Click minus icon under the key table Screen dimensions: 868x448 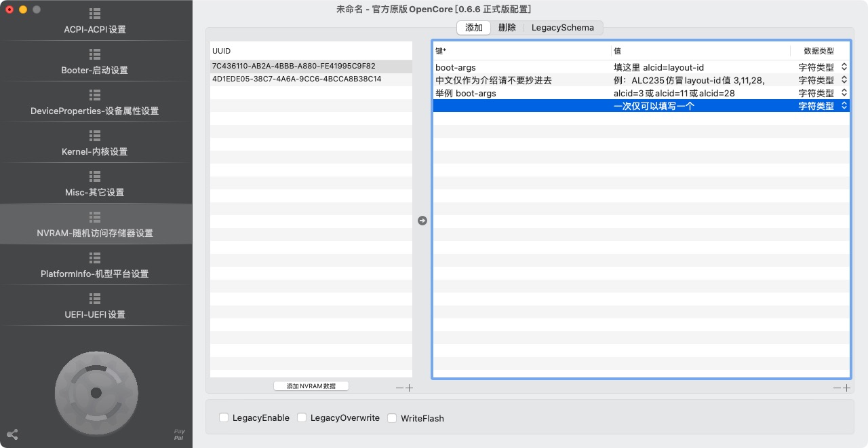(x=837, y=388)
